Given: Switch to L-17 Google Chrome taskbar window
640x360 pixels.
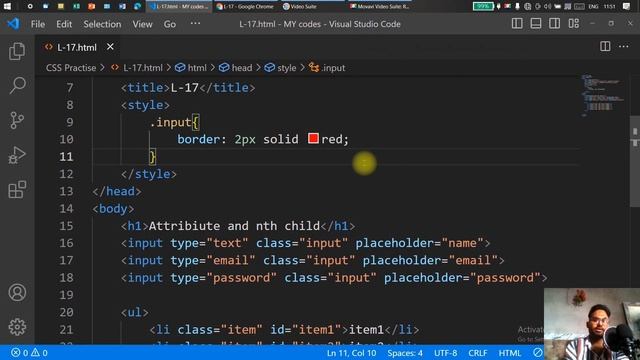Looking at the screenshot, I should (246, 6).
